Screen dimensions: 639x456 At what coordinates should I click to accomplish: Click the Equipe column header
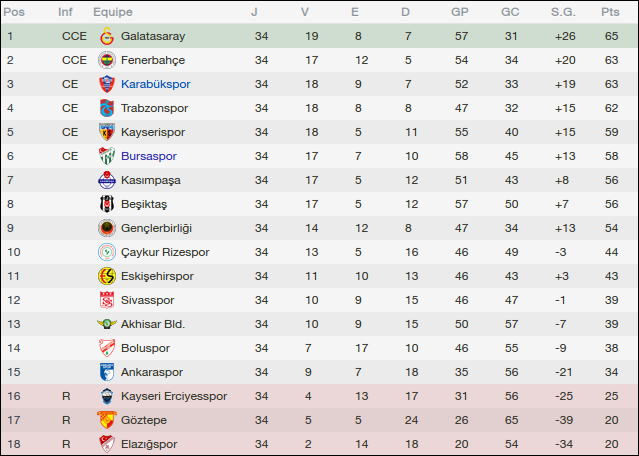coord(113,12)
